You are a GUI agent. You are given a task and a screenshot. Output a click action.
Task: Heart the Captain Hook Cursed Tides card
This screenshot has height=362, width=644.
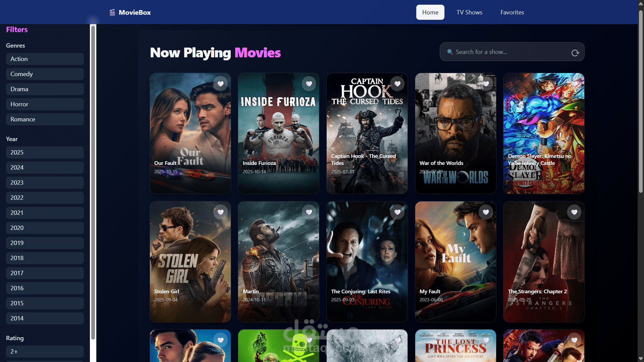point(397,84)
